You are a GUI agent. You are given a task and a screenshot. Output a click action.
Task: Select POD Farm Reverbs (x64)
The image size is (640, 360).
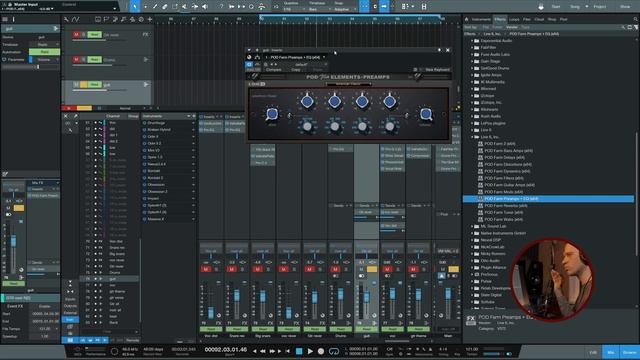coord(506,206)
